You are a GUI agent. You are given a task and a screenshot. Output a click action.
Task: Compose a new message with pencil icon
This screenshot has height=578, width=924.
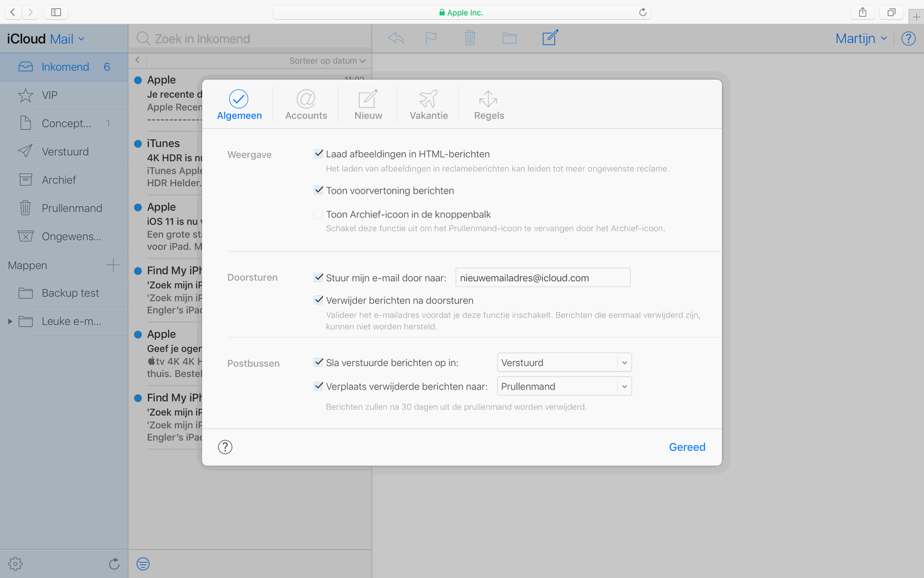pos(550,38)
